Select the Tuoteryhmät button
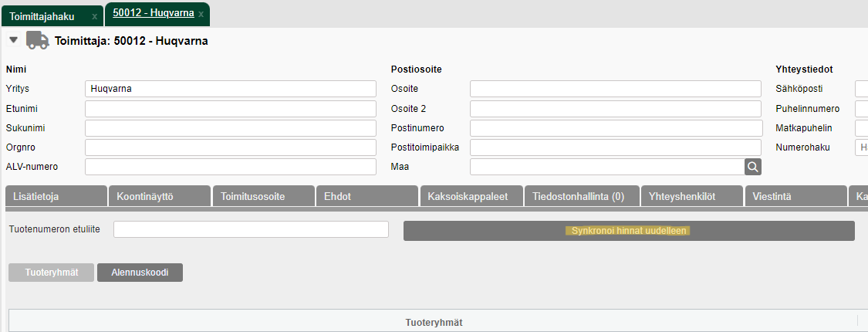 pyautogui.click(x=52, y=272)
